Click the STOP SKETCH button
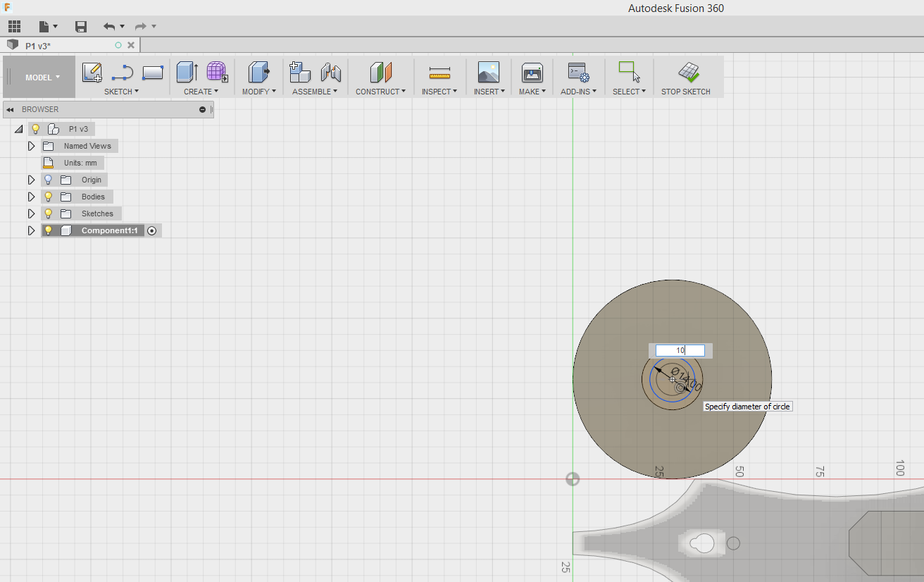The image size is (924, 582). click(x=686, y=78)
